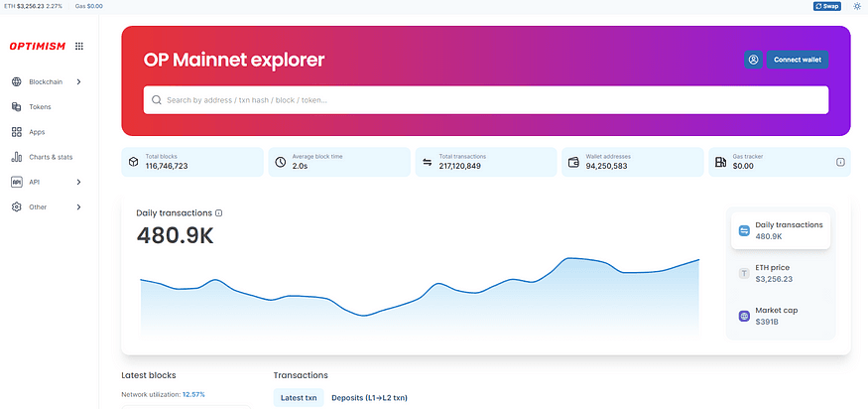Click the Wallet addresses wallet icon
This screenshot has height=409, width=868.
pyautogui.click(x=574, y=162)
